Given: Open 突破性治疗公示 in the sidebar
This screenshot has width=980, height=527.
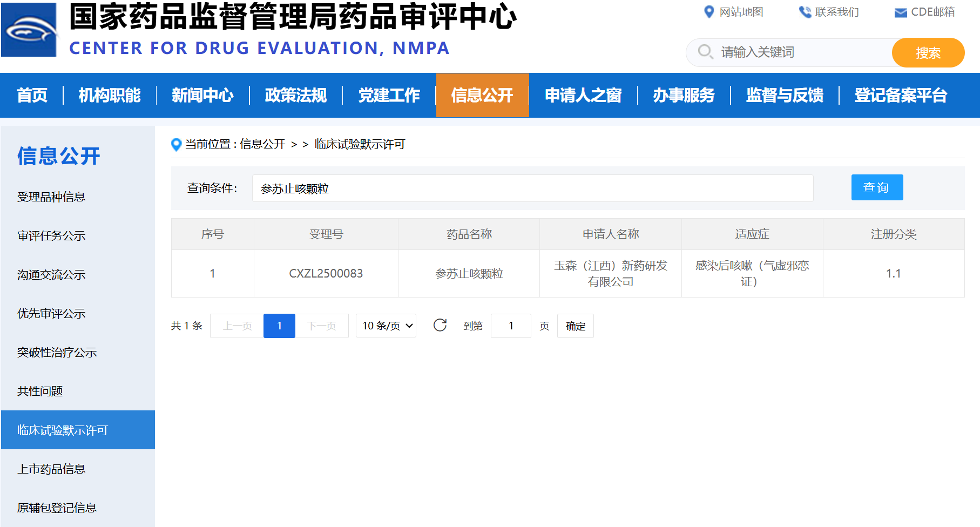Looking at the screenshot, I should (57, 353).
